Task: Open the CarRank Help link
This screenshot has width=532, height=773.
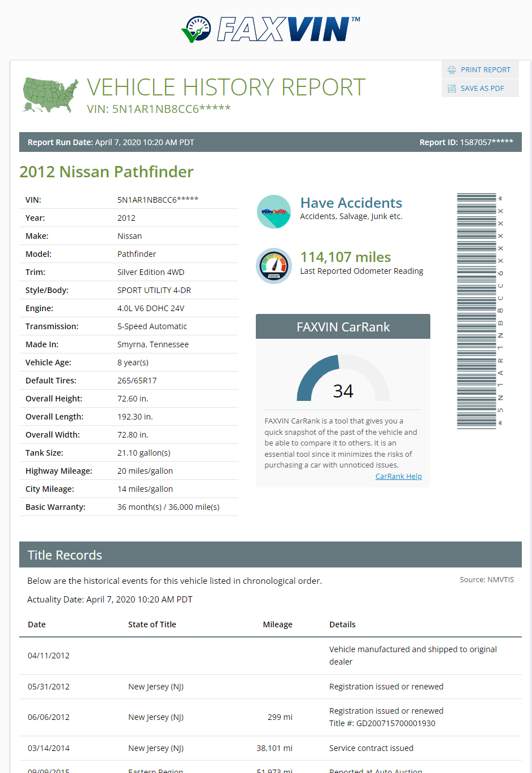Action: pos(398,477)
